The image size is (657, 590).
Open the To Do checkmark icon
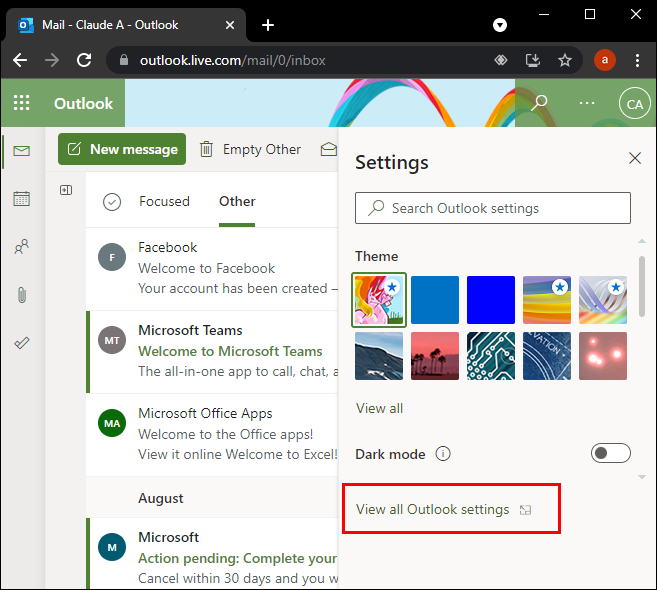tap(22, 343)
